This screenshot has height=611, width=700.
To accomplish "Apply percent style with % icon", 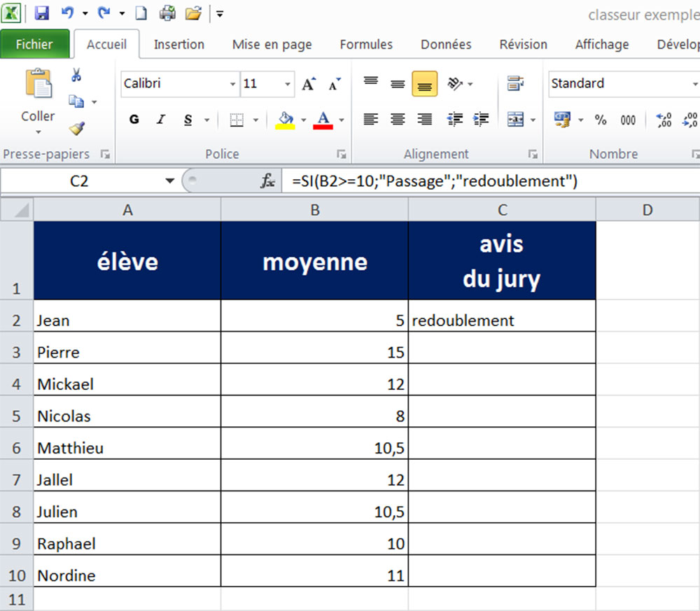I will [601, 120].
